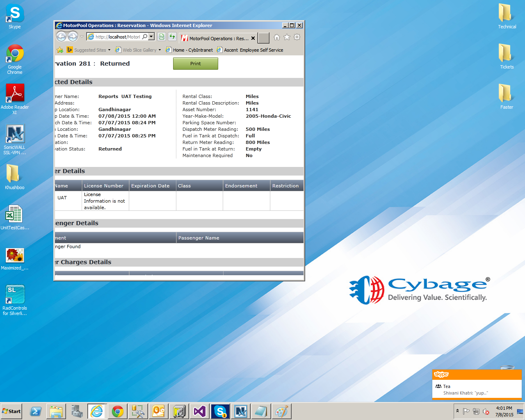This screenshot has height=420, width=525.
Task: Open the Technical desktop folder
Action: pyautogui.click(x=507, y=16)
